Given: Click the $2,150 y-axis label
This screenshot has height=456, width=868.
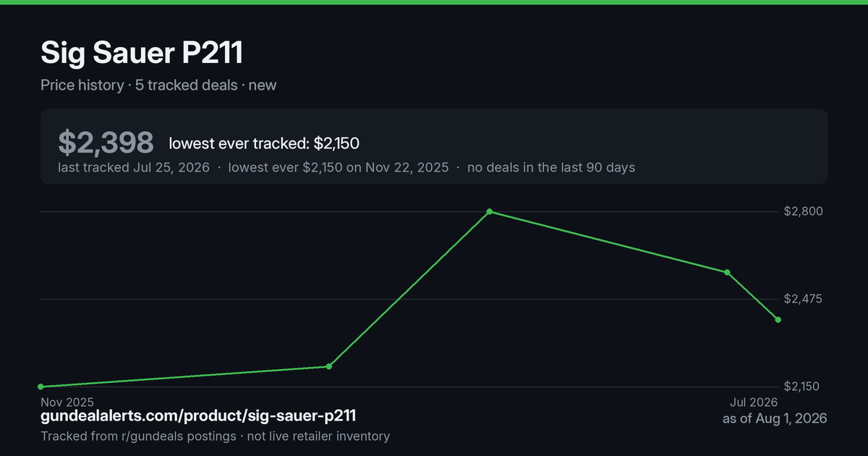Looking at the screenshot, I should [803, 387].
